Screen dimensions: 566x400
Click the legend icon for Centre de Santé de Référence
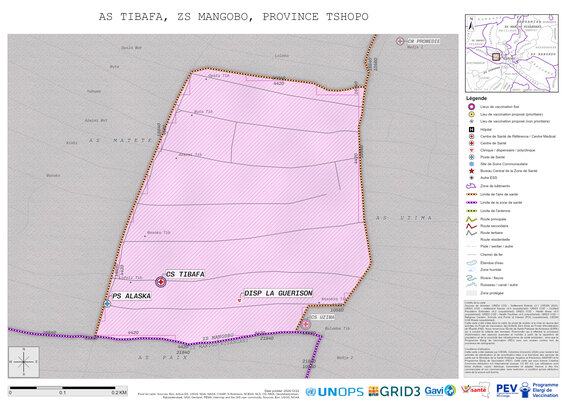(471, 136)
